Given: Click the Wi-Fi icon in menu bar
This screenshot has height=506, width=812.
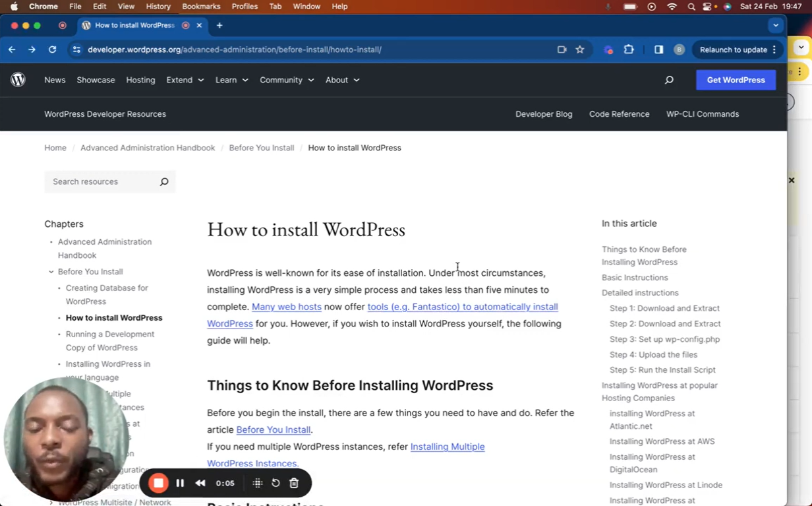Looking at the screenshot, I should [672, 7].
